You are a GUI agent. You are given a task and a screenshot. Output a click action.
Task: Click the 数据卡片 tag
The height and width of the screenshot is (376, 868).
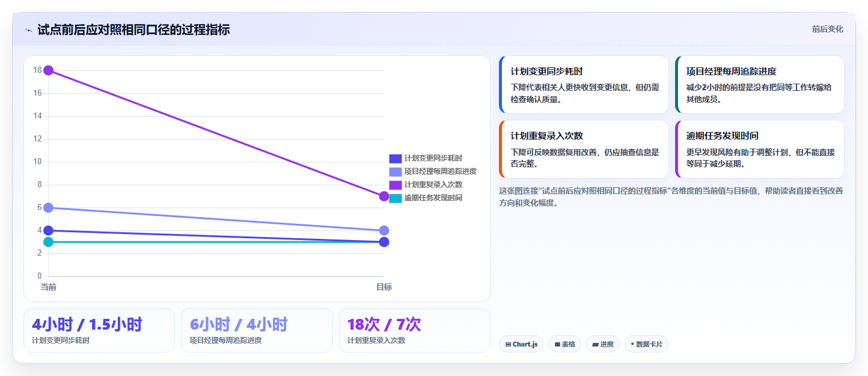[646, 344]
